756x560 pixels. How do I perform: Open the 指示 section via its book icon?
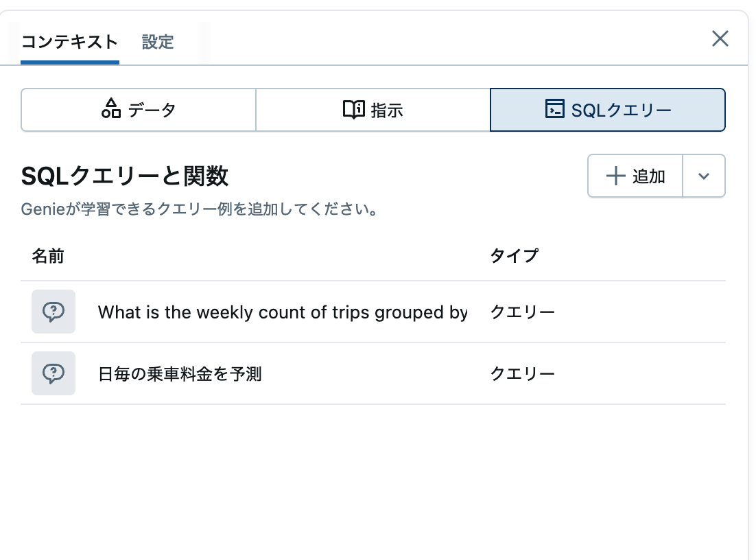pyautogui.click(x=353, y=109)
